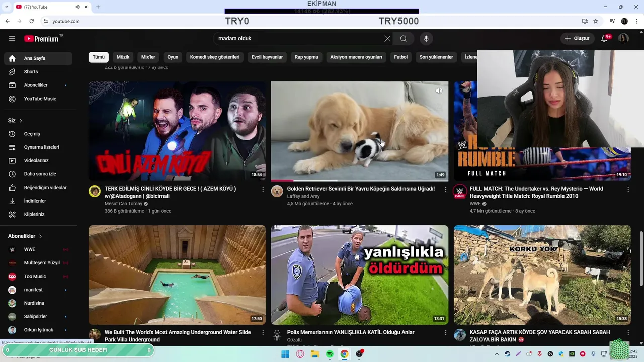Open a new browser tab

point(98,7)
